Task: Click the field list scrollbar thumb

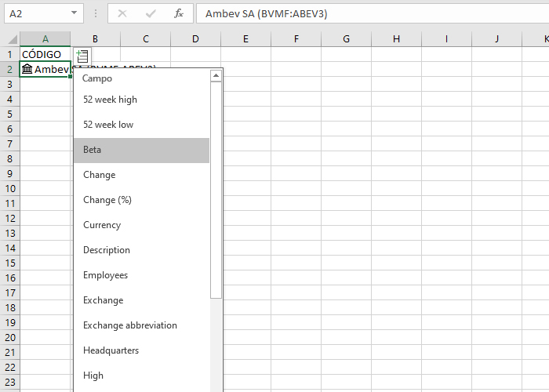Action: pyautogui.click(x=216, y=190)
